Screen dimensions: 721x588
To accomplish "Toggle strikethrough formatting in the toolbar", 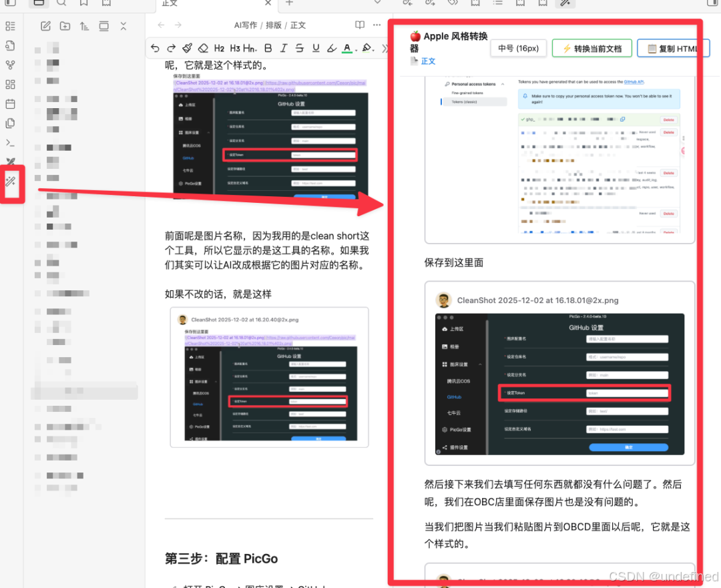I will [299, 48].
